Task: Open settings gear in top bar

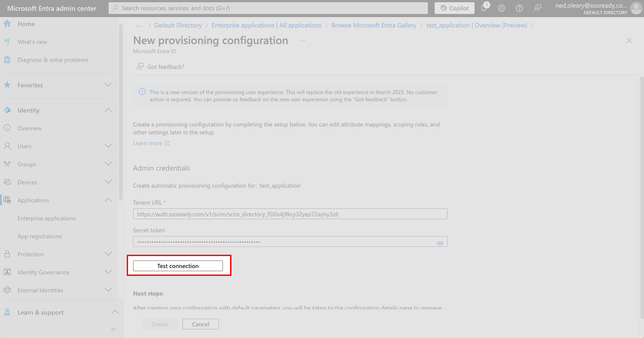Action: click(502, 8)
